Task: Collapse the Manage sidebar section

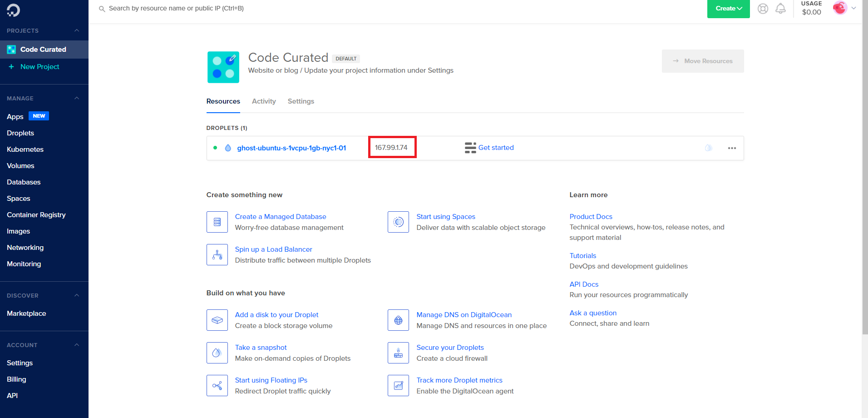Action: [x=77, y=98]
